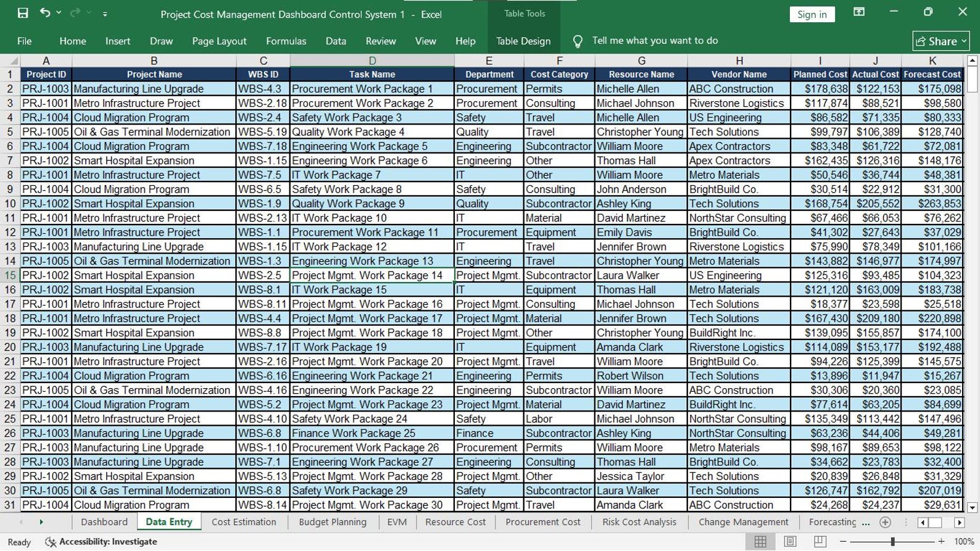The image size is (980, 551).
Task: Open the Cost Estimation sheet tab
Action: [244, 522]
